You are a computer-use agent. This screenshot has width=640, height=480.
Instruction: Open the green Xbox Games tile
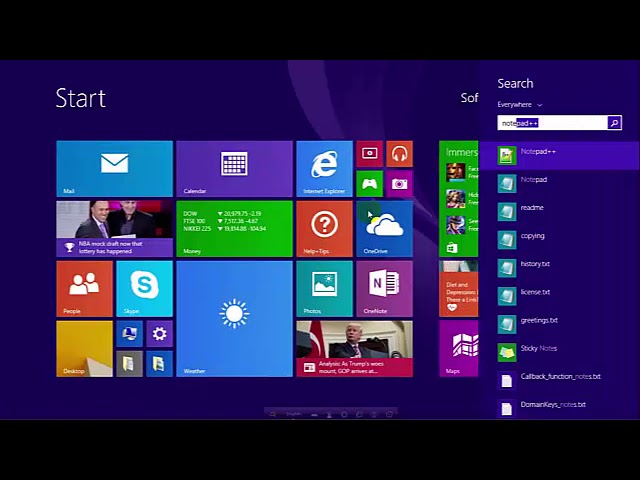click(x=369, y=184)
